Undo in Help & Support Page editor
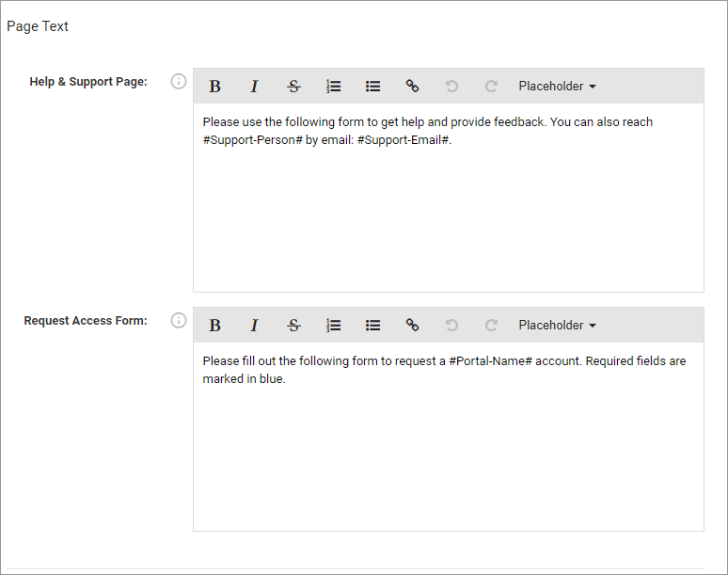The height and width of the screenshot is (575, 728). [x=451, y=87]
